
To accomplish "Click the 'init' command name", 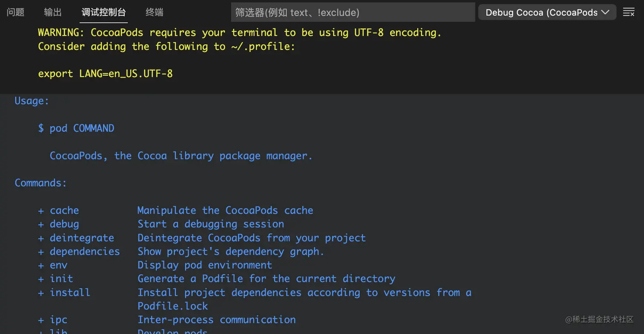I will point(61,279).
